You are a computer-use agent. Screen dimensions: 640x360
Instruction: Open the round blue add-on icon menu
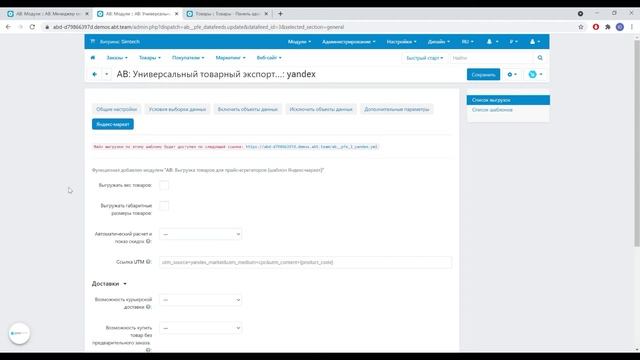pyautogui.click(x=535, y=74)
